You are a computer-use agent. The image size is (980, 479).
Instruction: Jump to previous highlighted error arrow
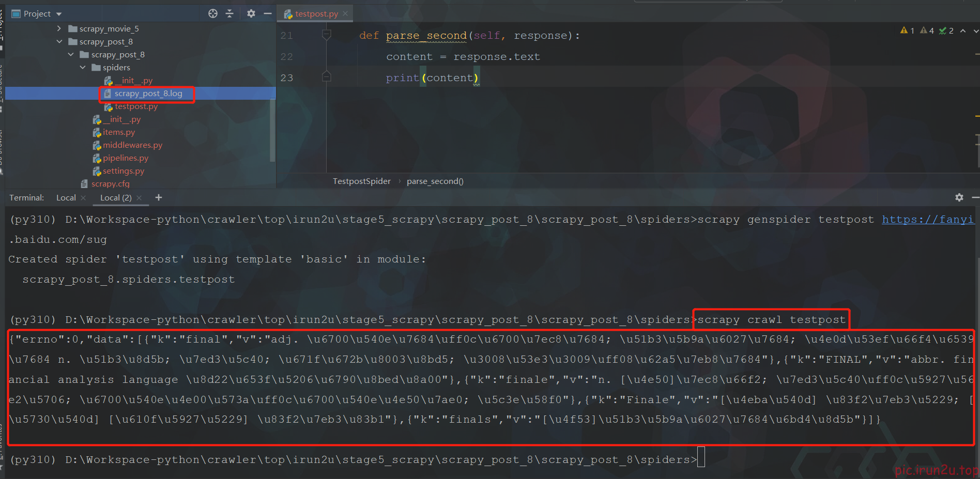point(963,31)
